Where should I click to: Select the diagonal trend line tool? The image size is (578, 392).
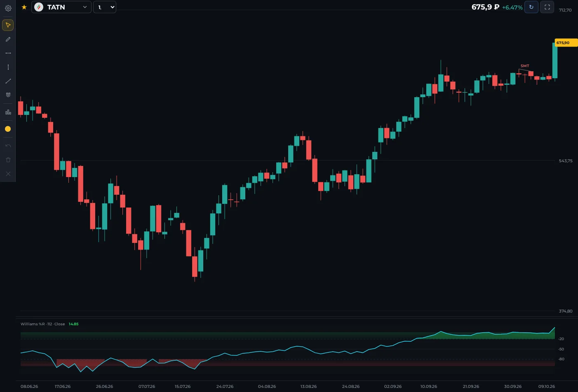pos(8,81)
